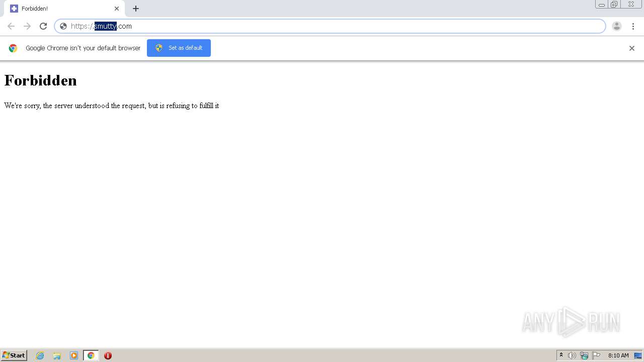644x362 pixels.
Task: Open a new tab with the plus button
Action: click(x=136, y=9)
